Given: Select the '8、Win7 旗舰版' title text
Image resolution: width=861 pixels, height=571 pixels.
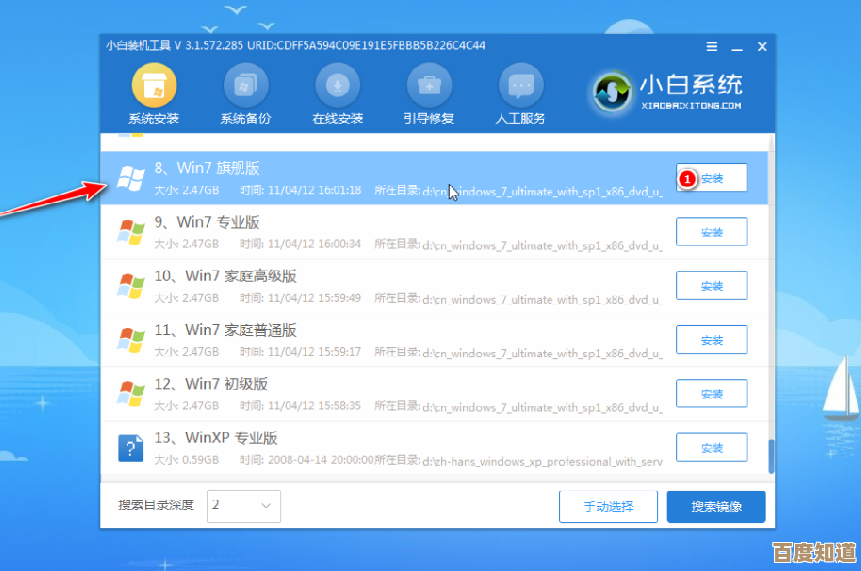Looking at the screenshot, I should [207, 168].
